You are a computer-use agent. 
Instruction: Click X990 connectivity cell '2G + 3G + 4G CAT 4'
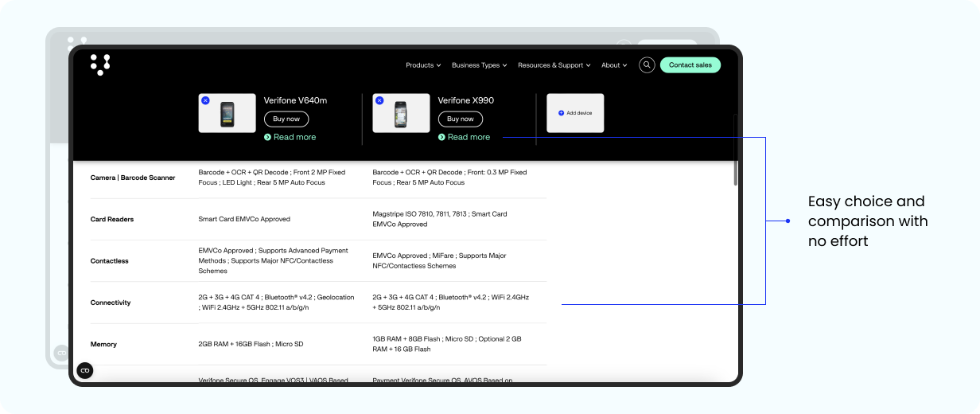(450, 303)
